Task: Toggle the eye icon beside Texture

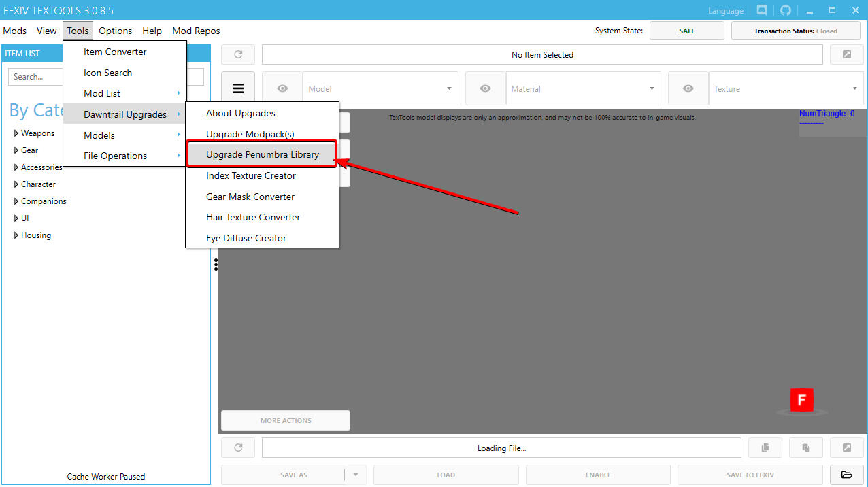Action: pos(688,88)
